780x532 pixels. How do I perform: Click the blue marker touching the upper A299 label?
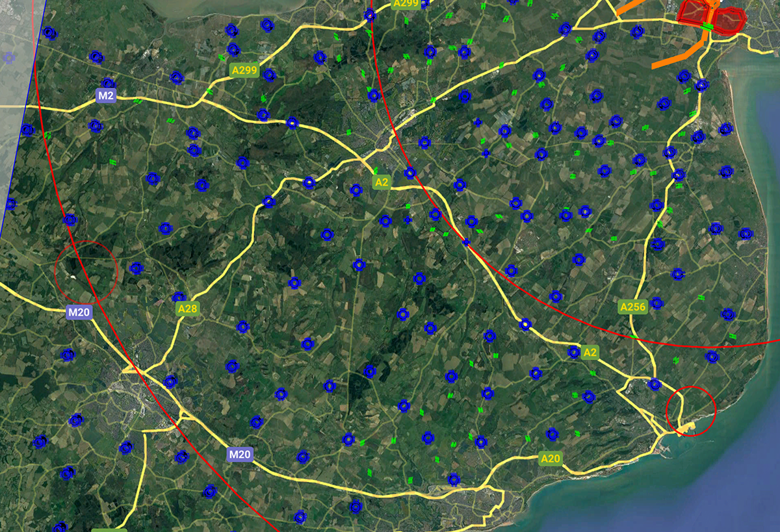425,5
